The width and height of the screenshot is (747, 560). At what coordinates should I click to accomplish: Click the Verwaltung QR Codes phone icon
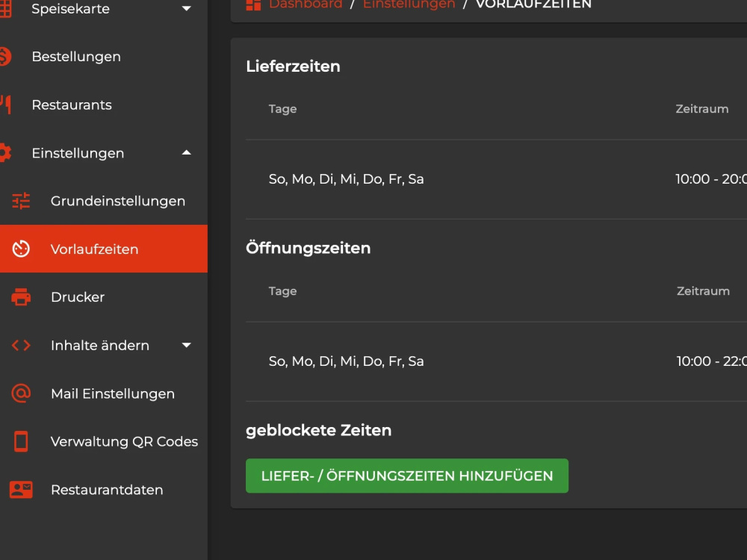pyautogui.click(x=21, y=441)
